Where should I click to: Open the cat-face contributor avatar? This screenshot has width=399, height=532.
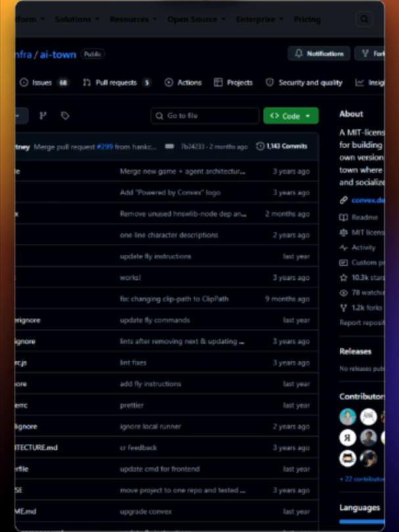coord(348,458)
